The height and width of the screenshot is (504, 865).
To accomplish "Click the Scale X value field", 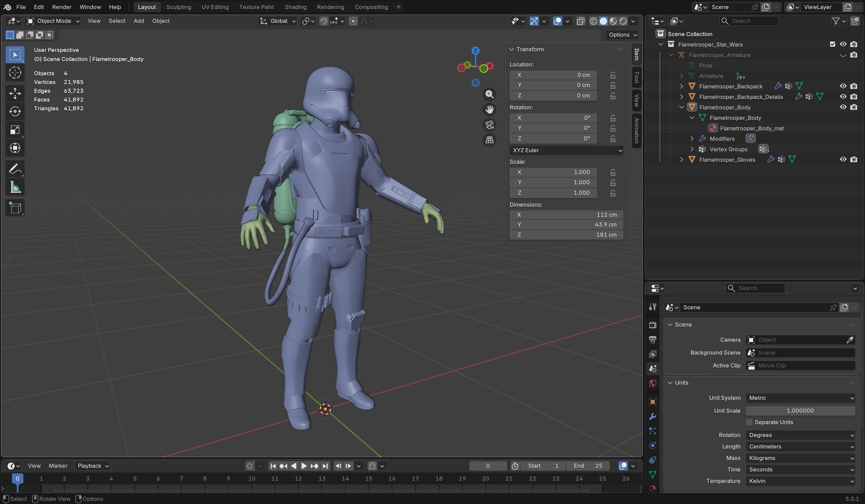I will (553, 172).
